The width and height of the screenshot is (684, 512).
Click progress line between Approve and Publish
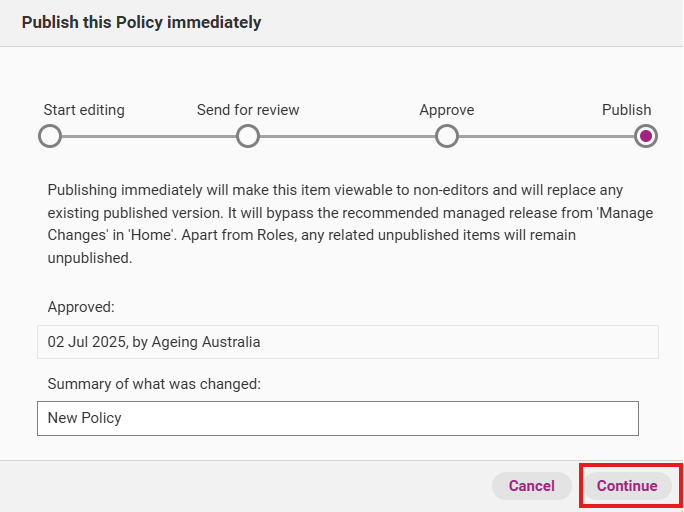546,136
